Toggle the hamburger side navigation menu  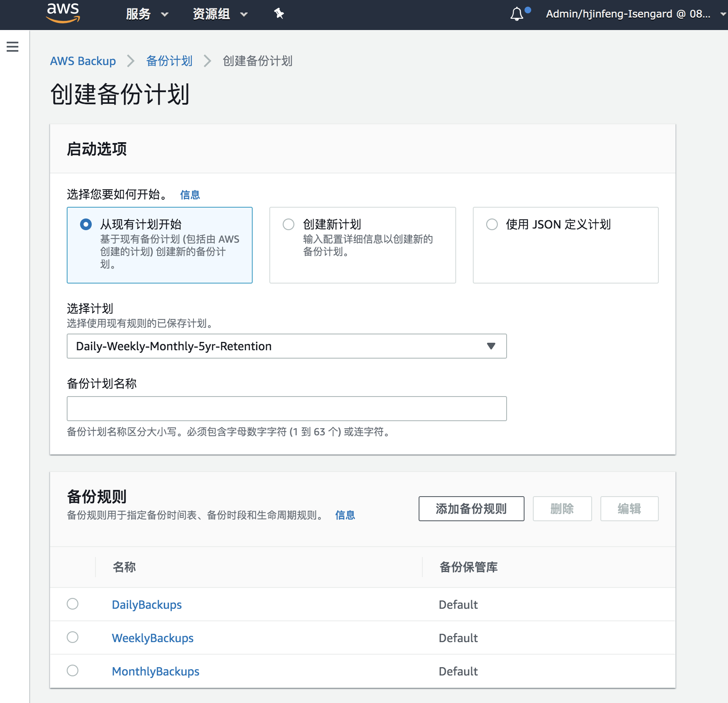13,47
